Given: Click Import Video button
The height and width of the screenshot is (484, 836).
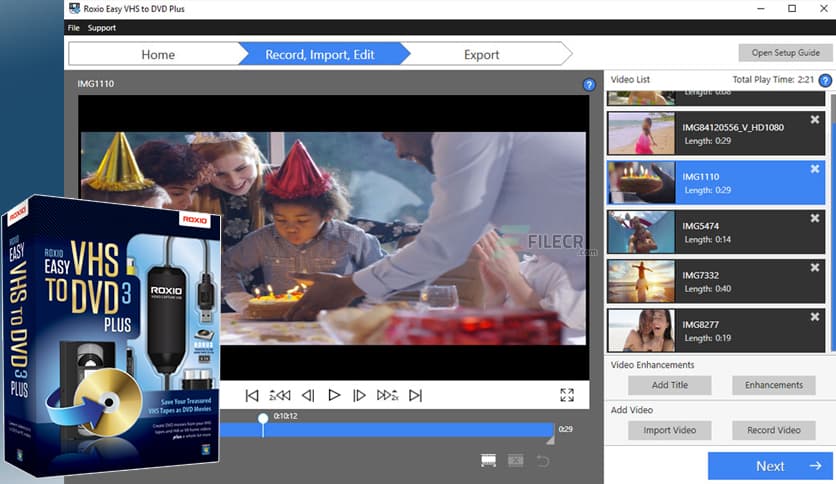Looking at the screenshot, I should [670, 430].
